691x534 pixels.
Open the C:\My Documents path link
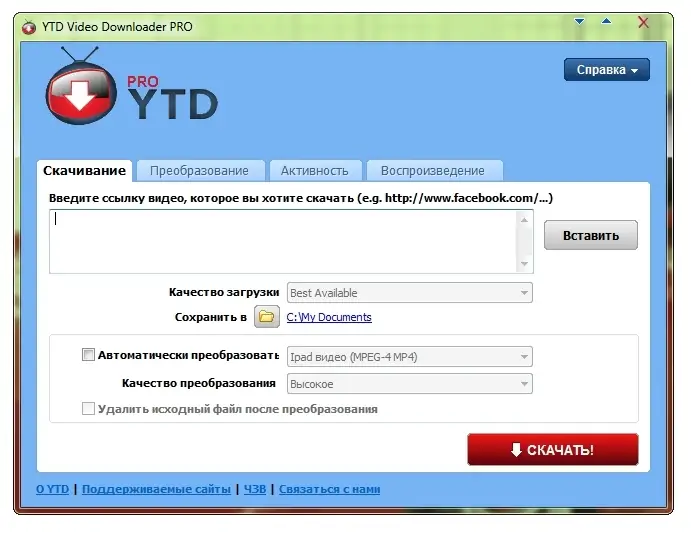click(329, 317)
